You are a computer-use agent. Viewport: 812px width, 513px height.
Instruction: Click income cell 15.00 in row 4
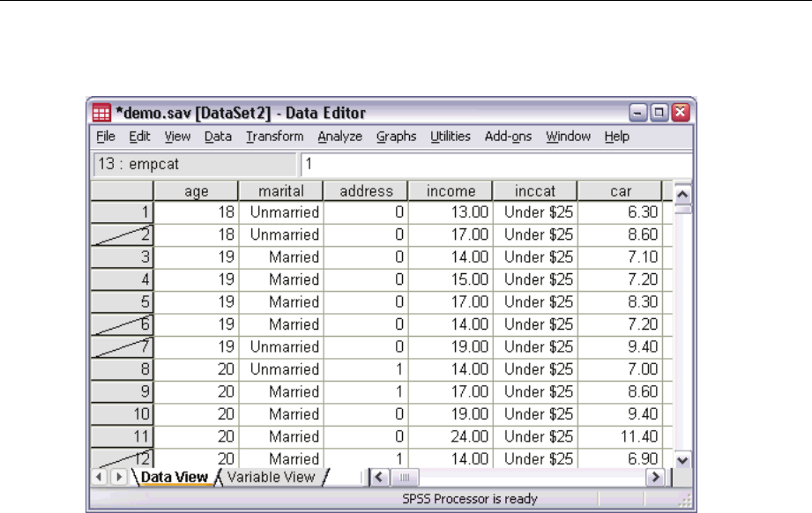click(451, 279)
